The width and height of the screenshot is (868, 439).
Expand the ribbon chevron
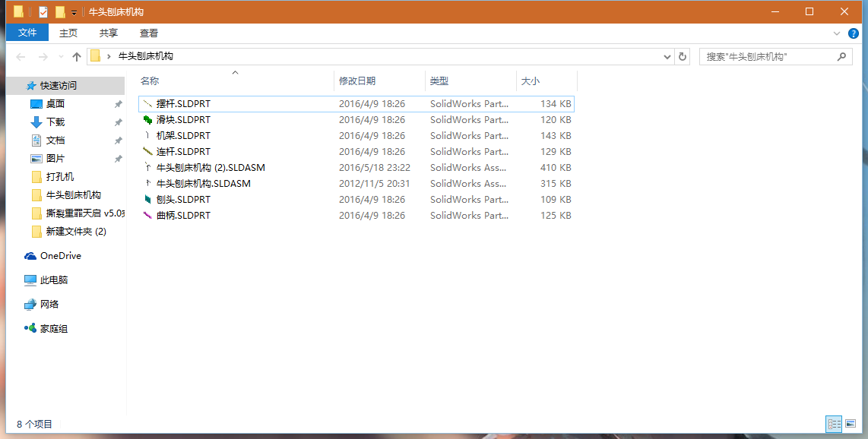point(837,33)
